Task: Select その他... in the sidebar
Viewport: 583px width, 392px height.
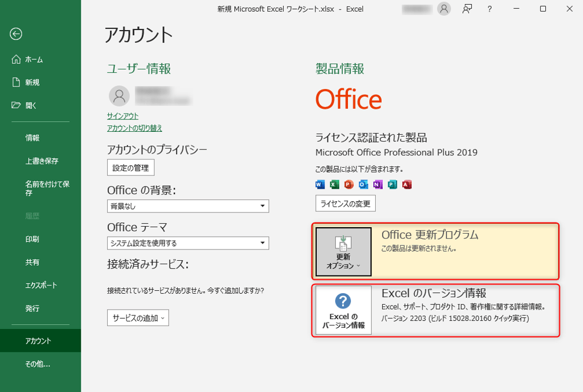Action: 40,364
